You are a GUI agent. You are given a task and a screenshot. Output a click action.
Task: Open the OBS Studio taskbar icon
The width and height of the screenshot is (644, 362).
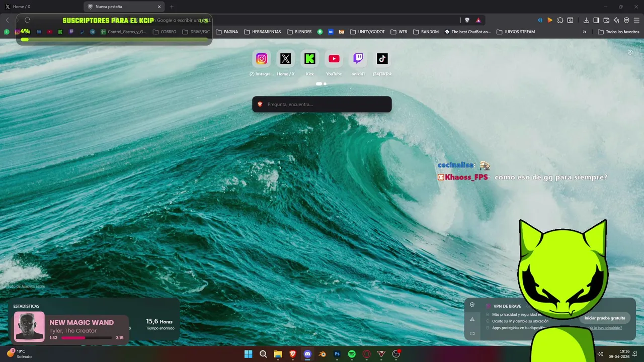pyautogui.click(x=396, y=354)
